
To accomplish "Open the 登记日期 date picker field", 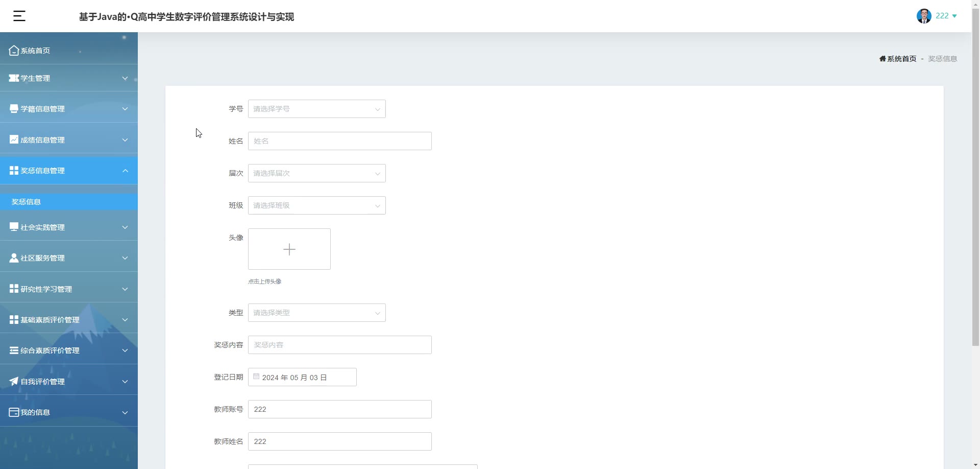I will point(302,377).
